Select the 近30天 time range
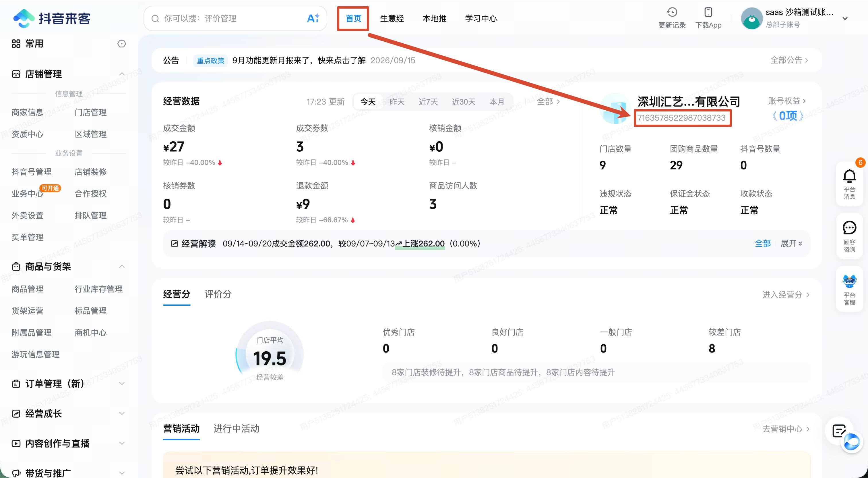This screenshot has width=868, height=478. pyautogui.click(x=464, y=101)
